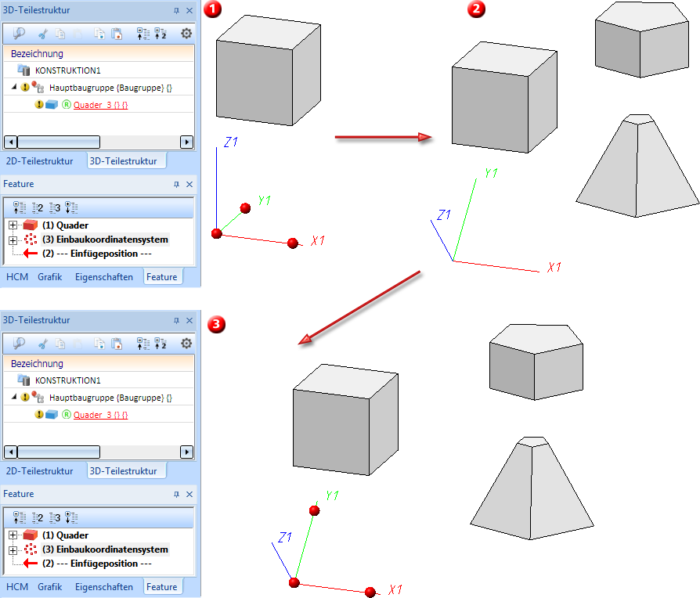Collapse Hauptbaugruppe in upper 3D-Teilestruktur tree
Screen dimensions: 700x598
coord(14,87)
